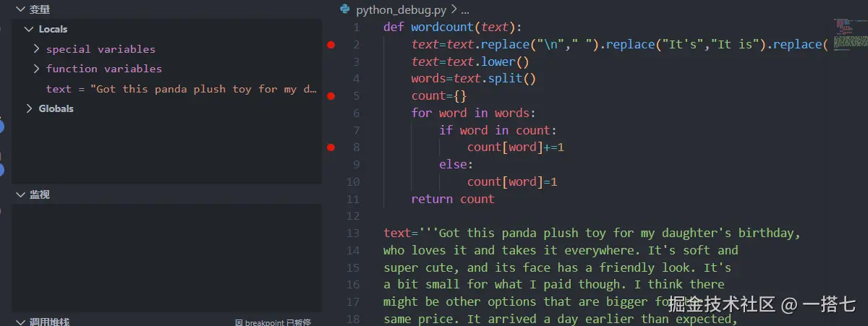This screenshot has width=868, height=326.
Task: Click the 'else:' line
Action: (x=456, y=165)
